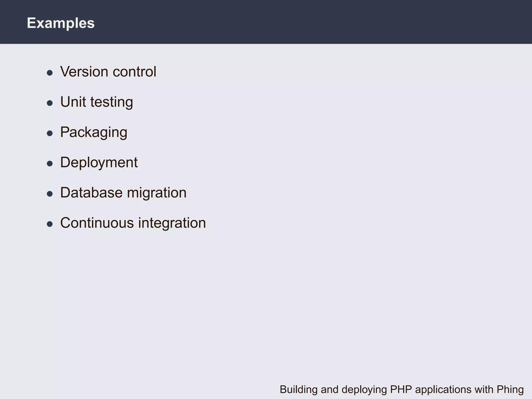Click the 'Continuous integration' list item

click(x=133, y=223)
